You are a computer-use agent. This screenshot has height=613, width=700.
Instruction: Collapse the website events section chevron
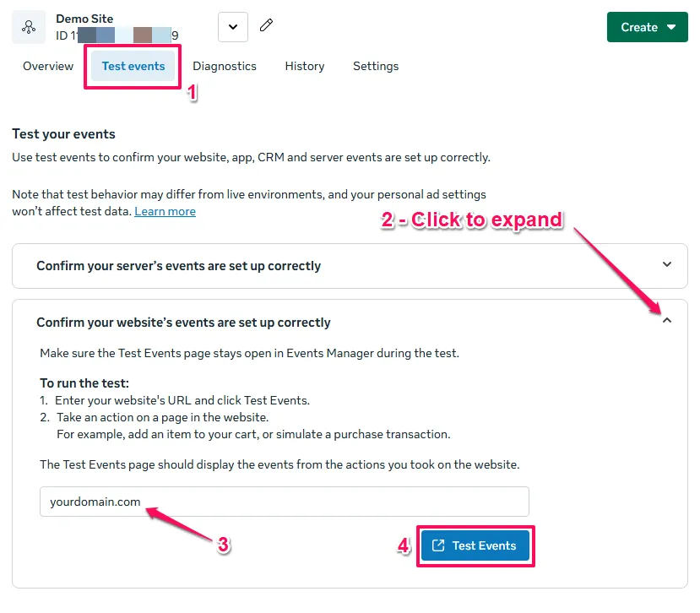point(667,321)
